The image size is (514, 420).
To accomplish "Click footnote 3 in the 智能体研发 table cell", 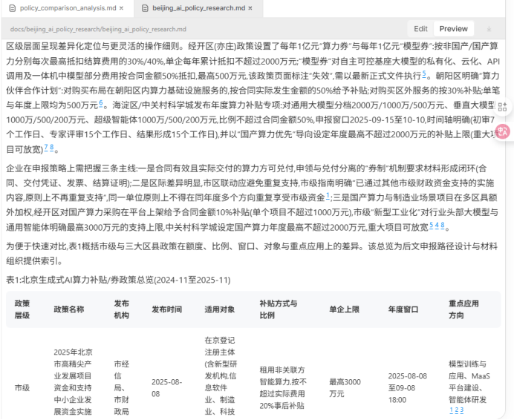I will (461, 410).
